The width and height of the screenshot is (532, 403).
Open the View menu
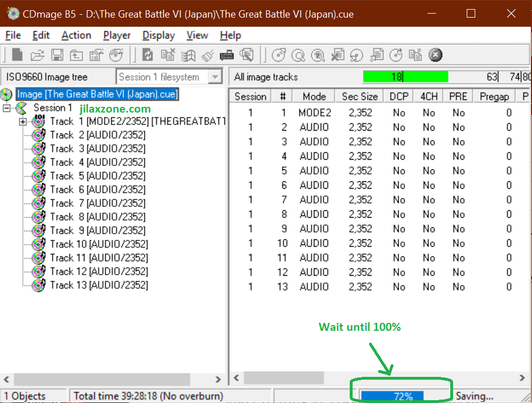point(197,35)
